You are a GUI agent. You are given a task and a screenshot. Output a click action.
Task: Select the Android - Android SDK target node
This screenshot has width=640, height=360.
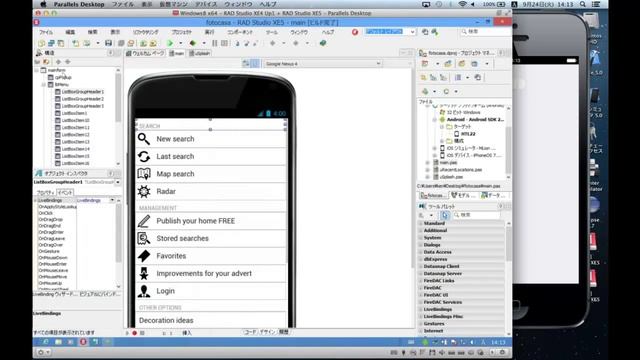(x=475, y=120)
